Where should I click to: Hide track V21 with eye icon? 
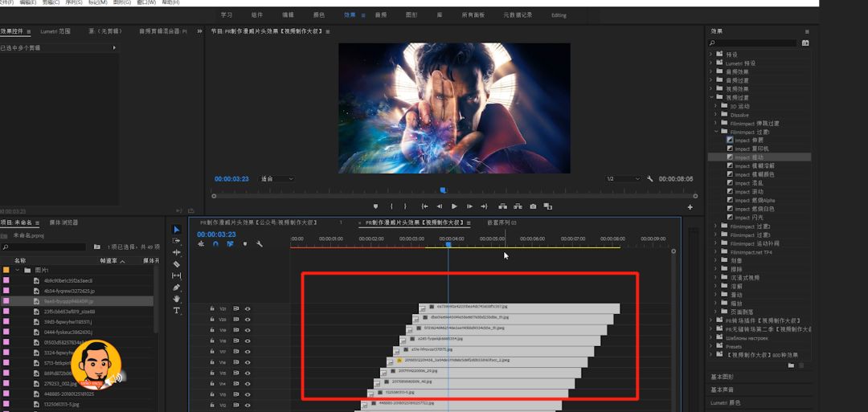248,309
